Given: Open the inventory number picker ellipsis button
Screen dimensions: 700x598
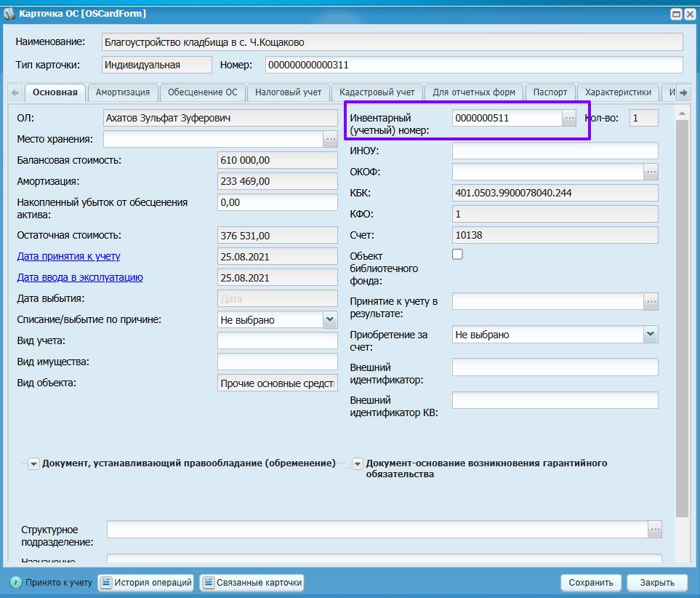Looking at the screenshot, I should 569,118.
